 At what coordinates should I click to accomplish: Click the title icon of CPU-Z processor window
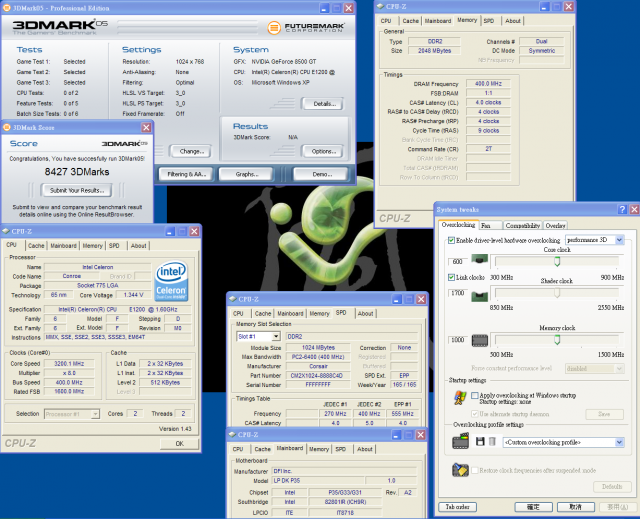6,231
